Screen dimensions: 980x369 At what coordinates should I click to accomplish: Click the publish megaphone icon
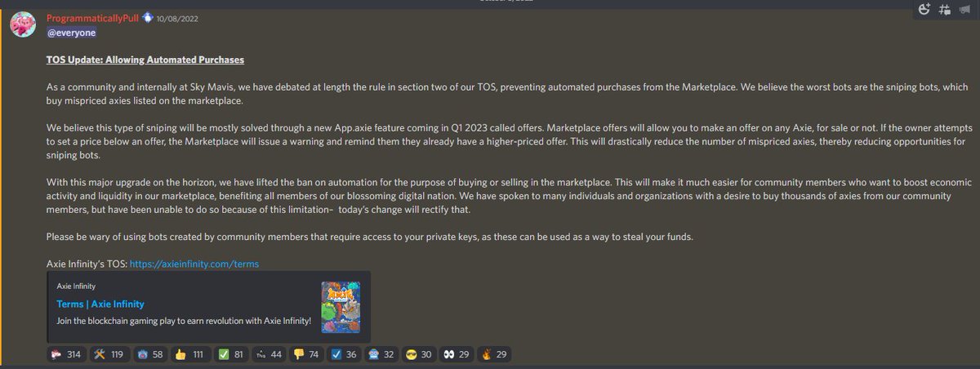[964, 10]
